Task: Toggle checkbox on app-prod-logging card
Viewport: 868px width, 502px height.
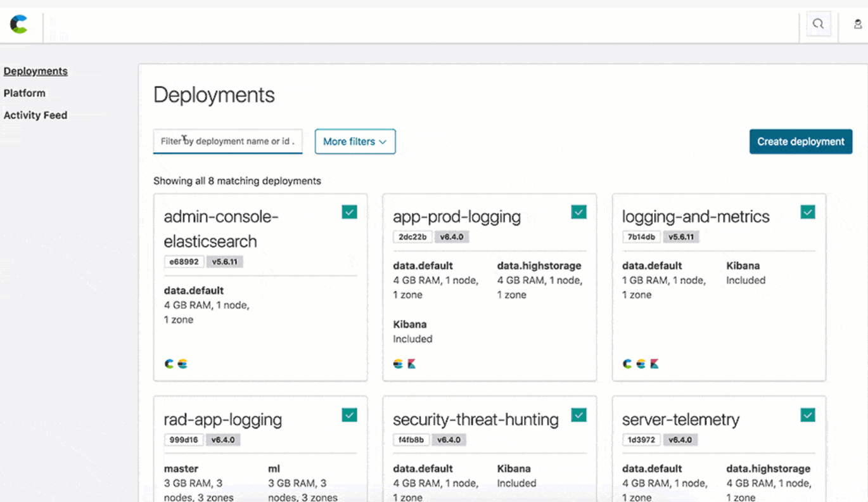Action: click(x=578, y=212)
